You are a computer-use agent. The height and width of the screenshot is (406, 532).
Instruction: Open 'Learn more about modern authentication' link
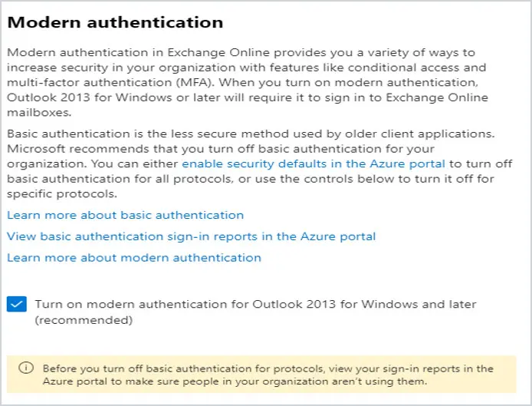(134, 258)
